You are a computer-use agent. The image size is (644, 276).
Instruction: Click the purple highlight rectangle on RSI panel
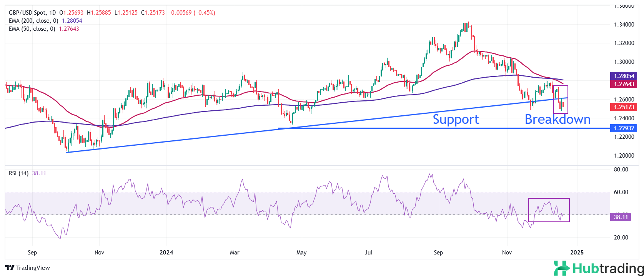(549, 210)
